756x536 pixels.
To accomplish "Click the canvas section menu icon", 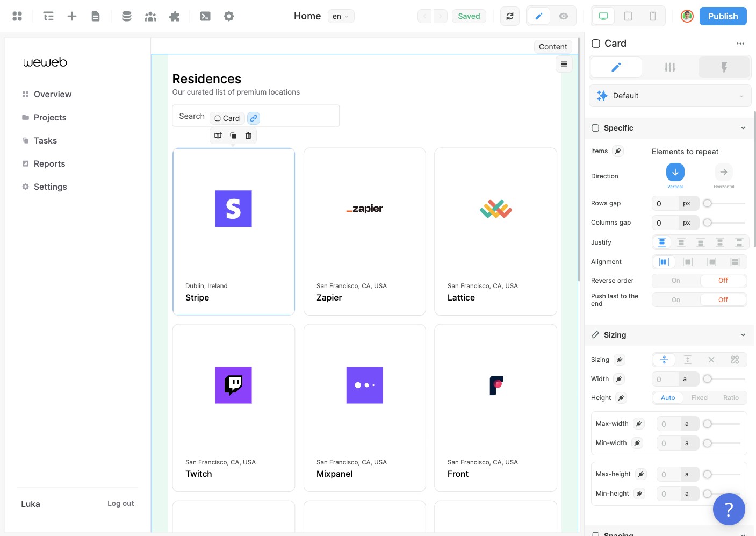I will pos(564,64).
